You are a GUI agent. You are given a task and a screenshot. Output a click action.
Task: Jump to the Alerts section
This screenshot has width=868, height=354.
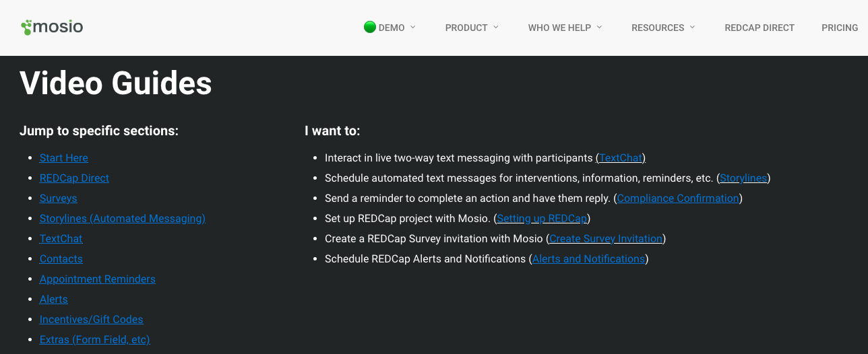point(53,299)
